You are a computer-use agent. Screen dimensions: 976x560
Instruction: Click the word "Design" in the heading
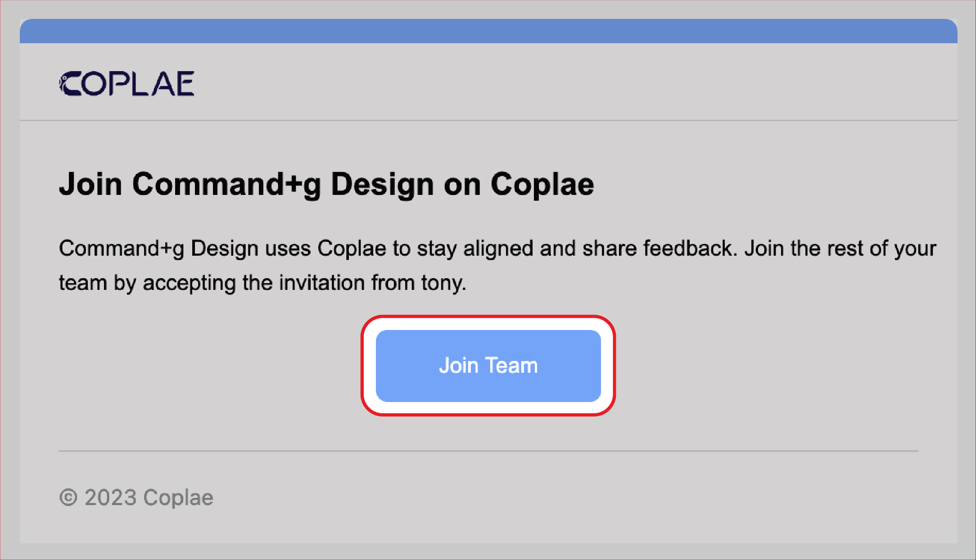pyautogui.click(x=382, y=184)
